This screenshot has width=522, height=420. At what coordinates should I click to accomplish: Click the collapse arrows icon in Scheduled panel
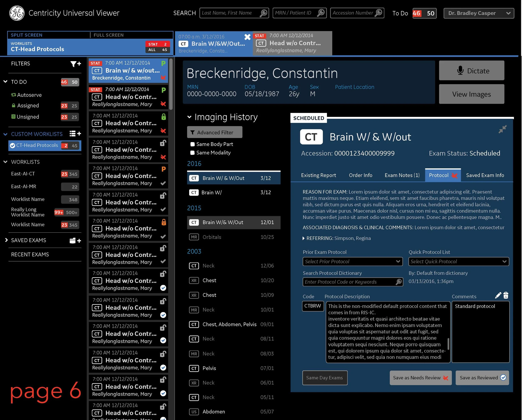502,129
